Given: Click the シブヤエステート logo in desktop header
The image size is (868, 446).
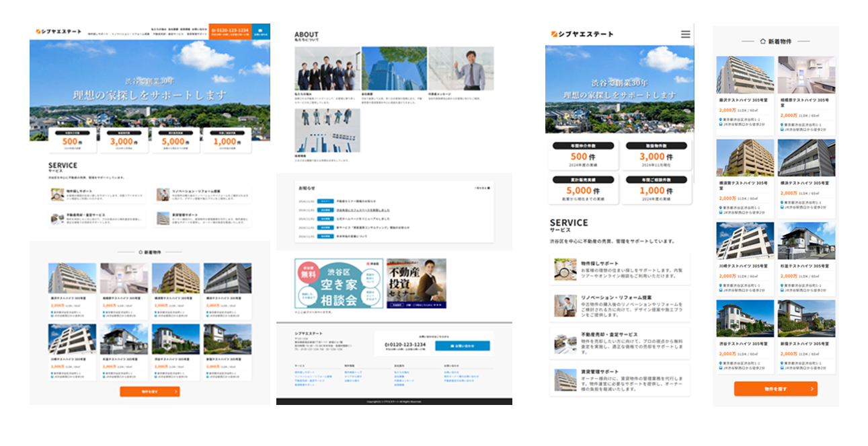Looking at the screenshot, I should pyautogui.click(x=58, y=32).
